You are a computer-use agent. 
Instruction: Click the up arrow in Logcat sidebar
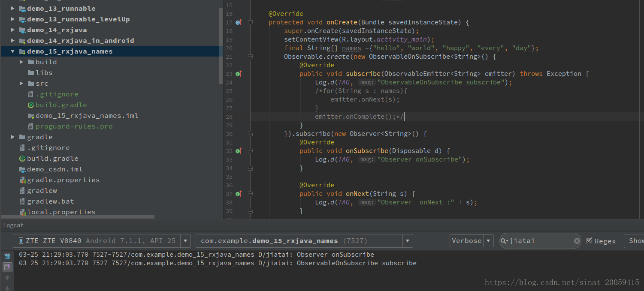click(x=7, y=278)
